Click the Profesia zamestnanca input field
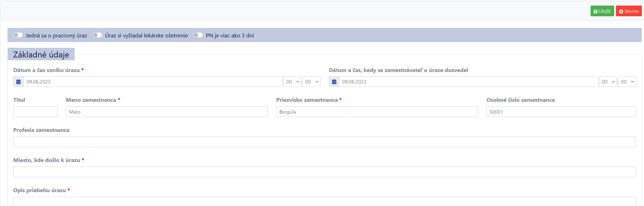This screenshot has height=206, width=644. 324,142
